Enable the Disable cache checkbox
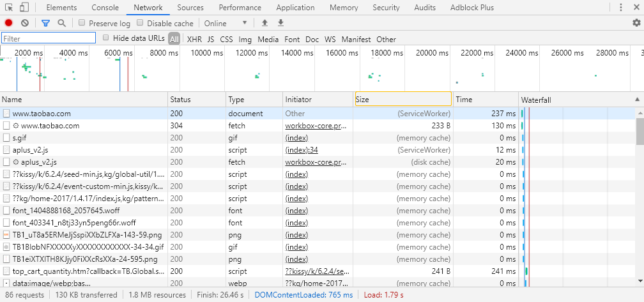644x302 pixels. tap(140, 23)
